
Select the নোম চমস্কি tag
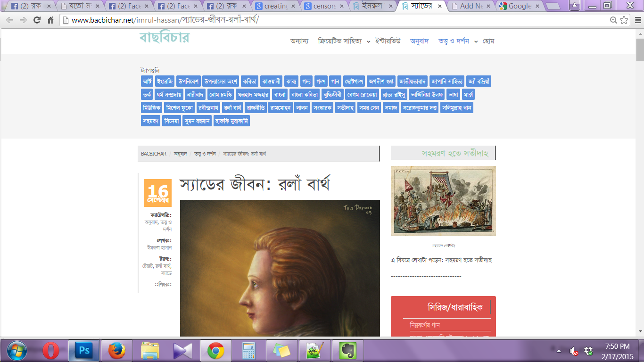pyautogui.click(x=221, y=94)
